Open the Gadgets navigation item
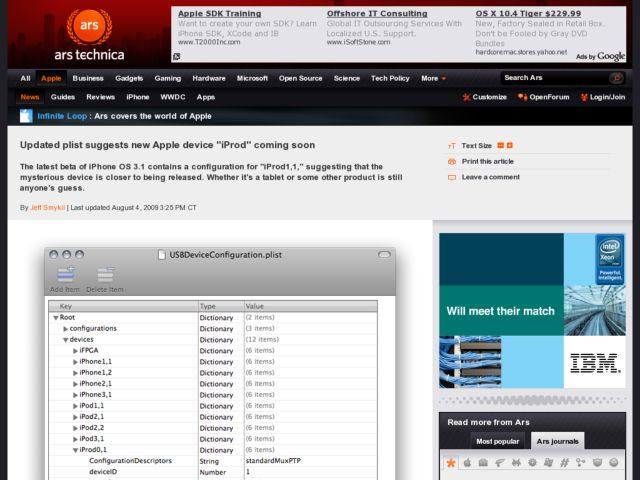Viewport: 640px width, 480px height. click(129, 78)
